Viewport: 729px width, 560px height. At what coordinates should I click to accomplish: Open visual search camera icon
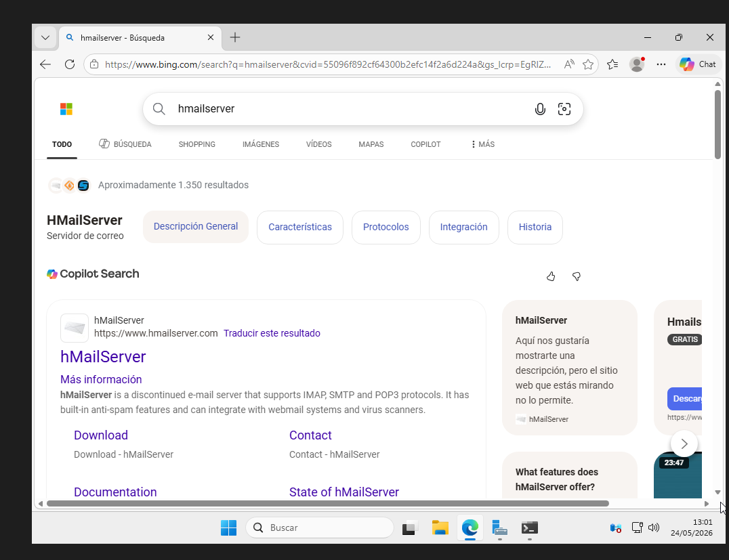tap(564, 109)
